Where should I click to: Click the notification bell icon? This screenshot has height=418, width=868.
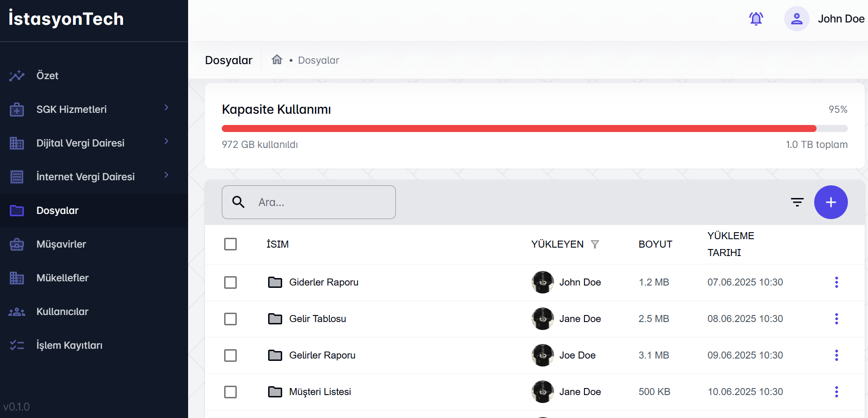pyautogui.click(x=756, y=19)
